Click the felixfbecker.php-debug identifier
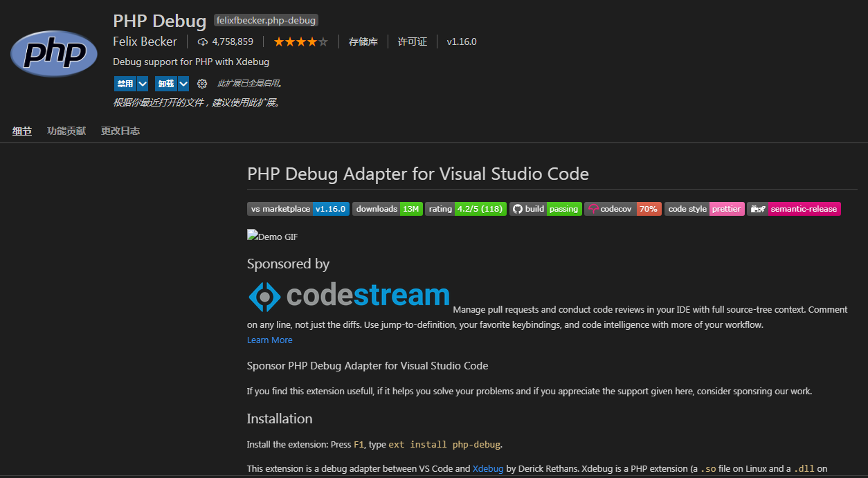Viewport: 868px width, 478px height. (x=266, y=21)
